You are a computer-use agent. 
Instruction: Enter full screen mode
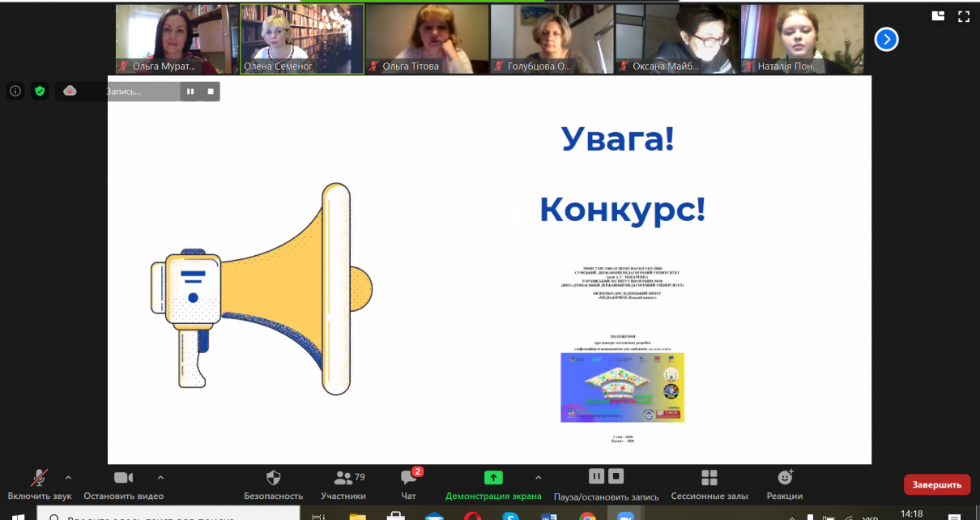pos(964,15)
